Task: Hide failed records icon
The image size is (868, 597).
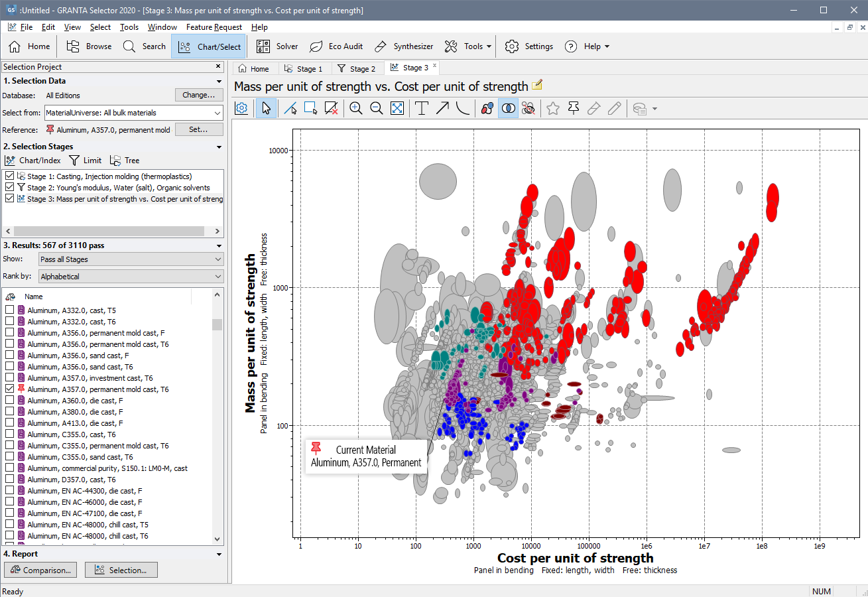Action: tap(528, 108)
